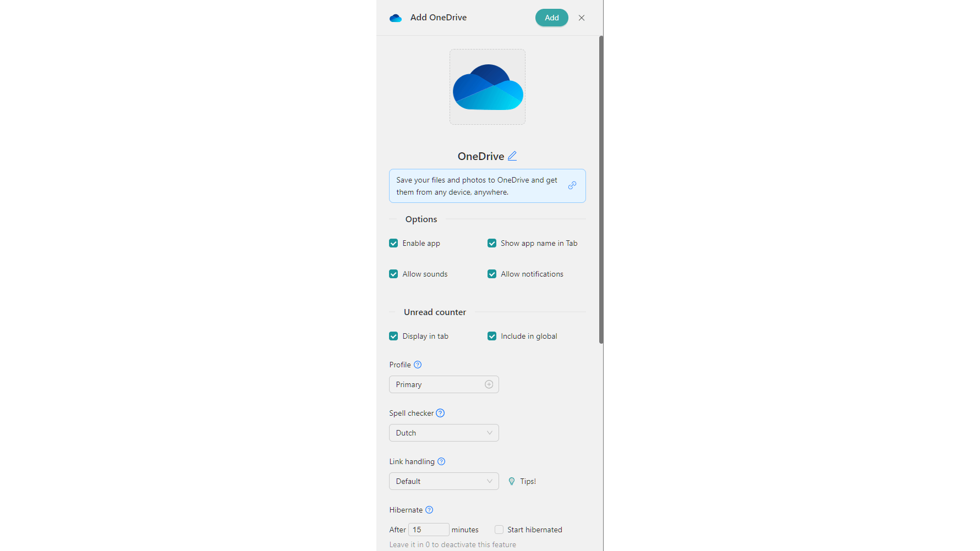Click the pencil icon to rename OneDrive
The height and width of the screenshot is (551, 980).
point(512,156)
